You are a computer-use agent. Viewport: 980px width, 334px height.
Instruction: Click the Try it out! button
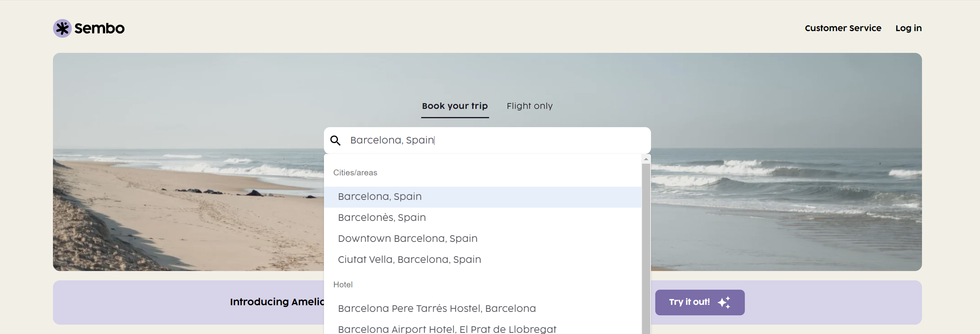tap(700, 302)
